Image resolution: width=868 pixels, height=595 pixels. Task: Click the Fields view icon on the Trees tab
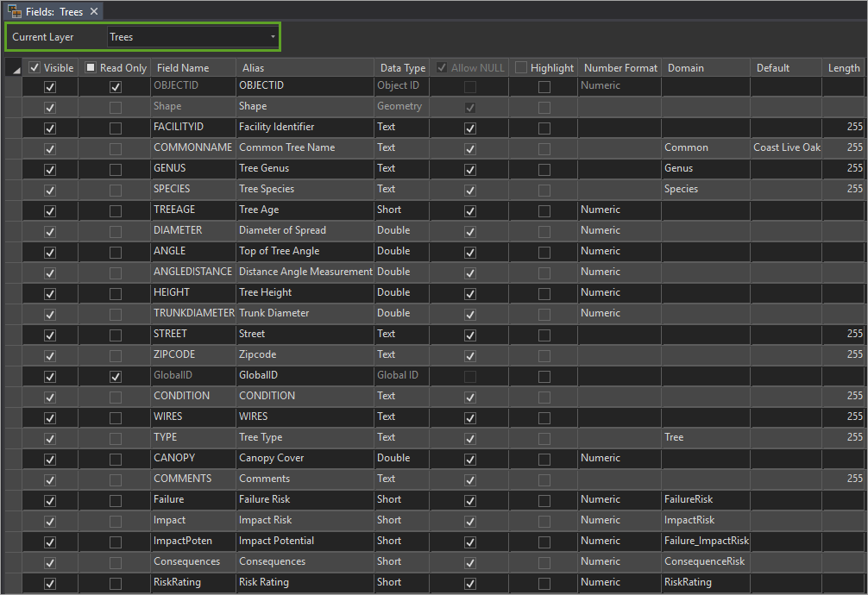click(x=16, y=12)
